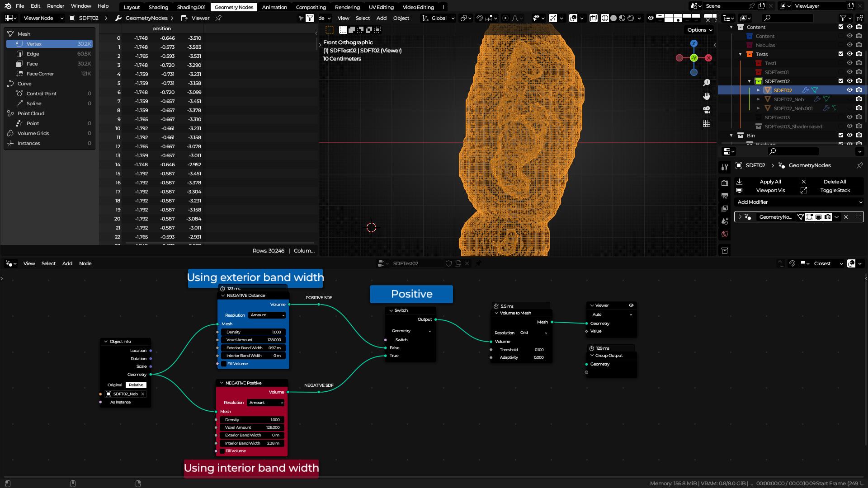868x488 pixels.
Task: Open the Switch node Geometry type dropdown
Action: pos(411,331)
